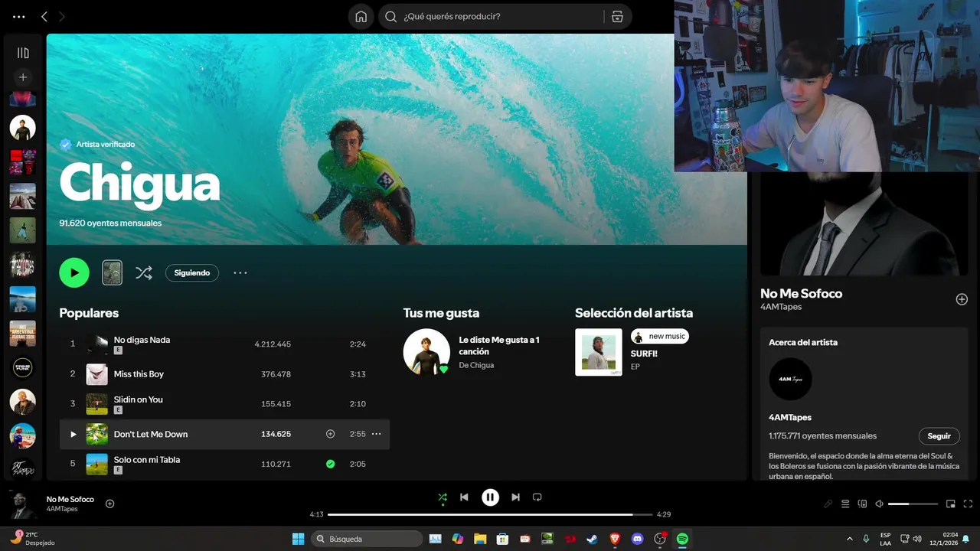980x551 pixels.
Task: Play Don't Let Me Down row
Action: point(73,434)
